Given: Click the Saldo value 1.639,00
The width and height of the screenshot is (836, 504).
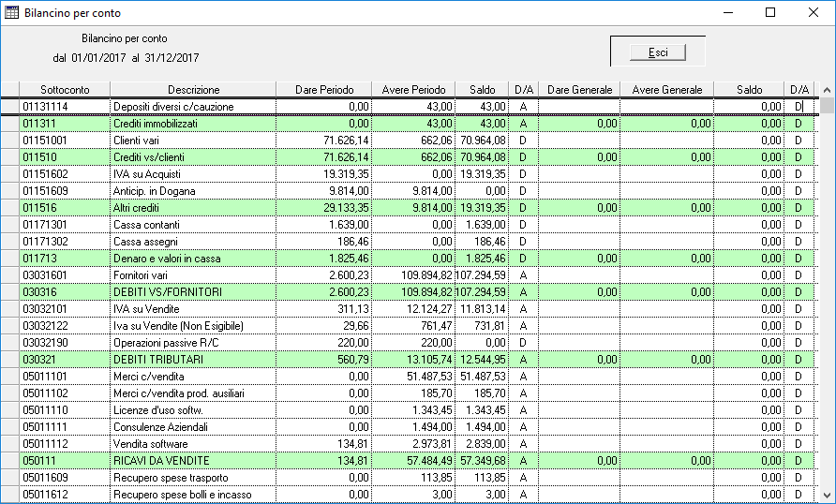Looking at the screenshot, I should tap(485, 225).
